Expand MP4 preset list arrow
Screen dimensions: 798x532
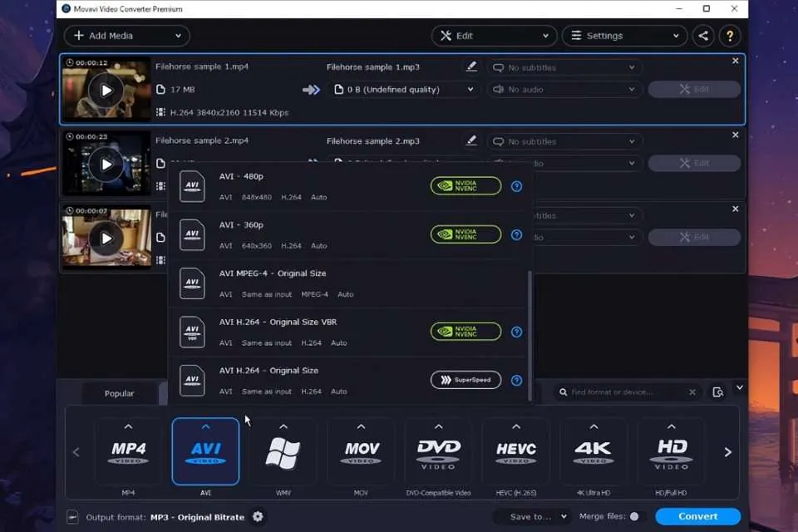pos(128,426)
